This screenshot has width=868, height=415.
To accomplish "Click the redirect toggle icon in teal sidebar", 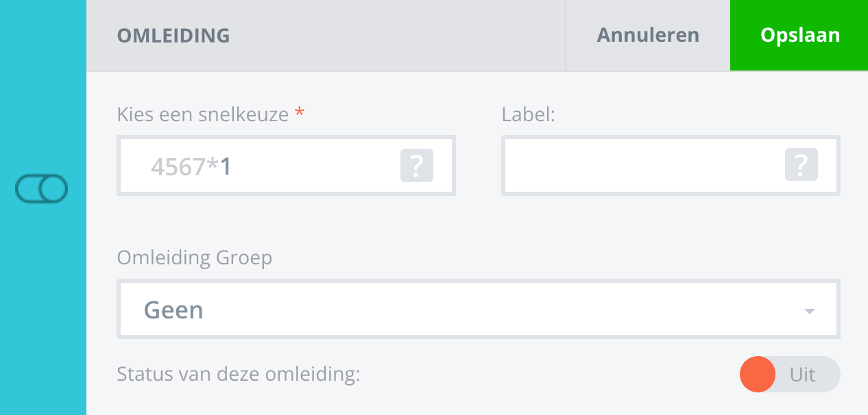I will coord(42,189).
